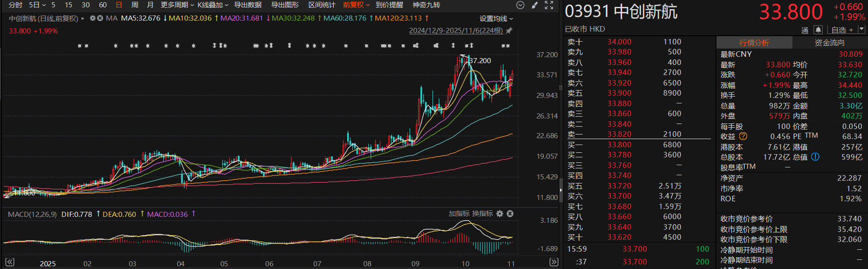Select the 分时 intraday chart view
Viewport: 868px width, 269px height.
[16, 5]
